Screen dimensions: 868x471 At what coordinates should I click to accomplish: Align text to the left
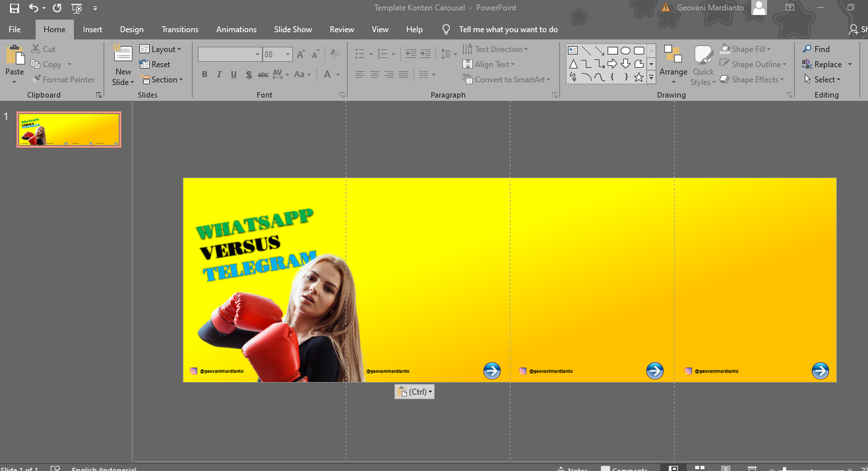pos(359,75)
